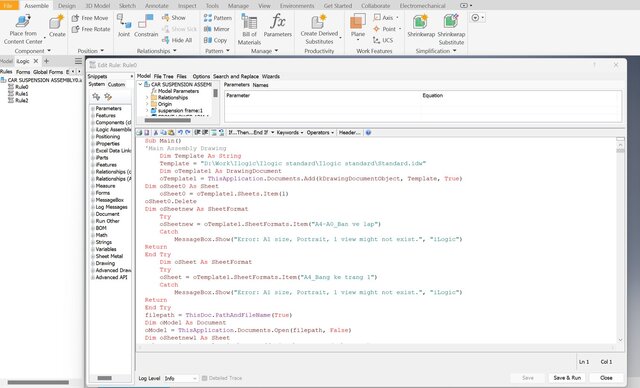Select the UCS work feature
640x388 pixels.
tap(382, 40)
